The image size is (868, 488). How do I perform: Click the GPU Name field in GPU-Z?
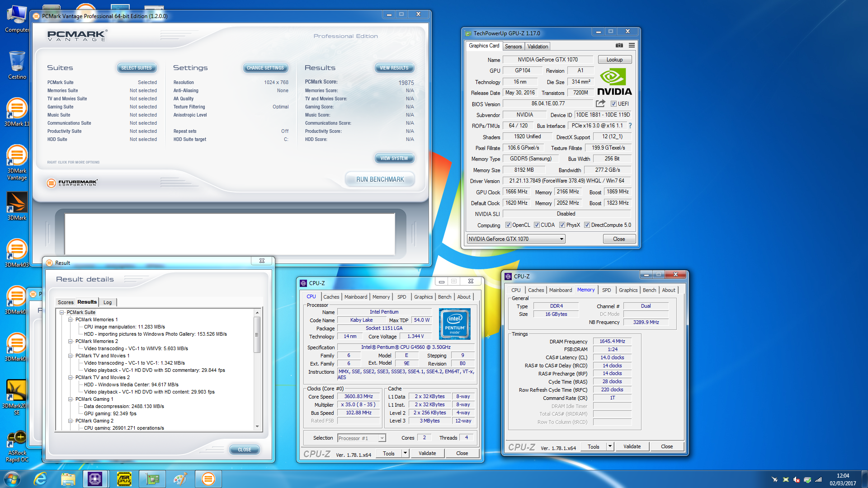(547, 60)
